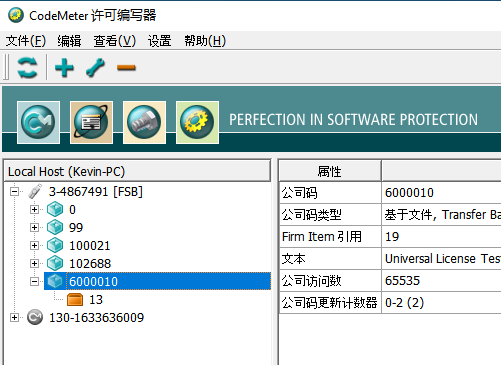Click the 公司码 property cell
The height and width of the screenshot is (365, 501).
330,193
